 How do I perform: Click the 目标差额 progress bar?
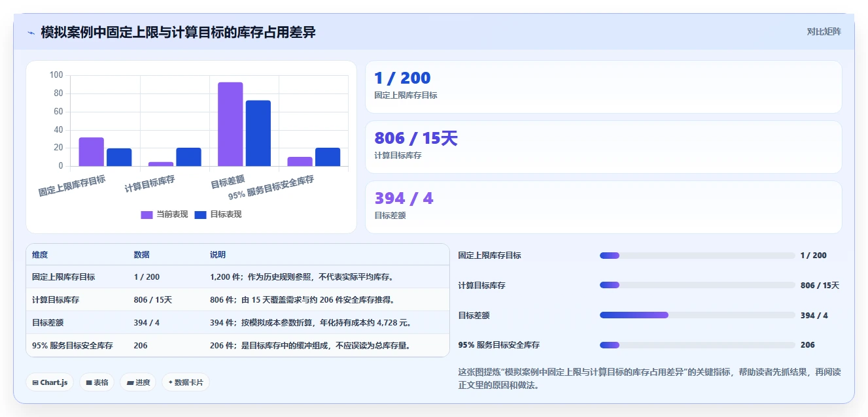[x=697, y=315]
